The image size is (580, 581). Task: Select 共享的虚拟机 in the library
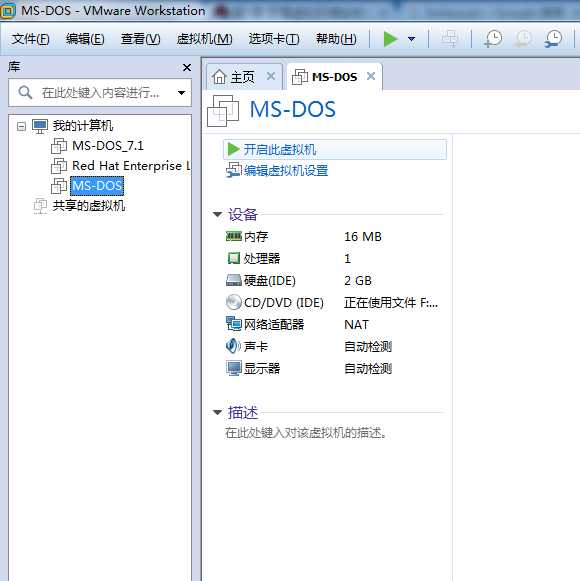tap(89, 206)
